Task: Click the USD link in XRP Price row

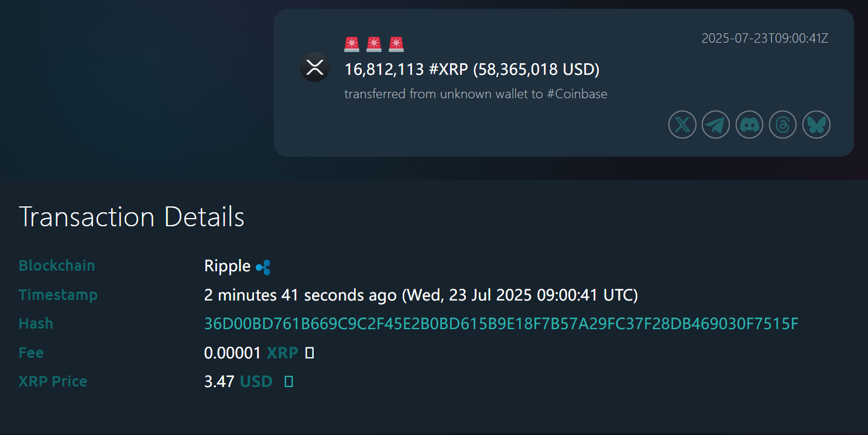Action: [256, 382]
